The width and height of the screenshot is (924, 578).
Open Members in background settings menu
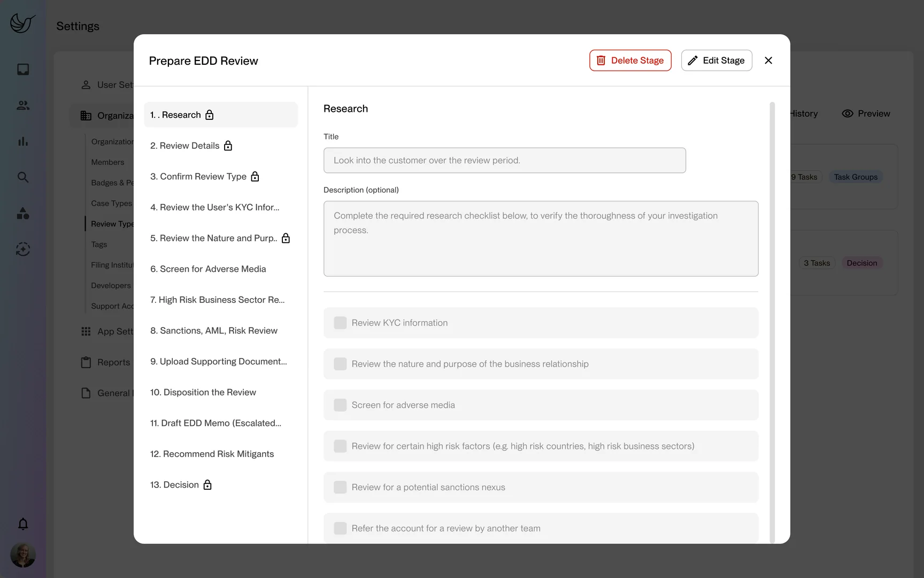pyautogui.click(x=107, y=162)
